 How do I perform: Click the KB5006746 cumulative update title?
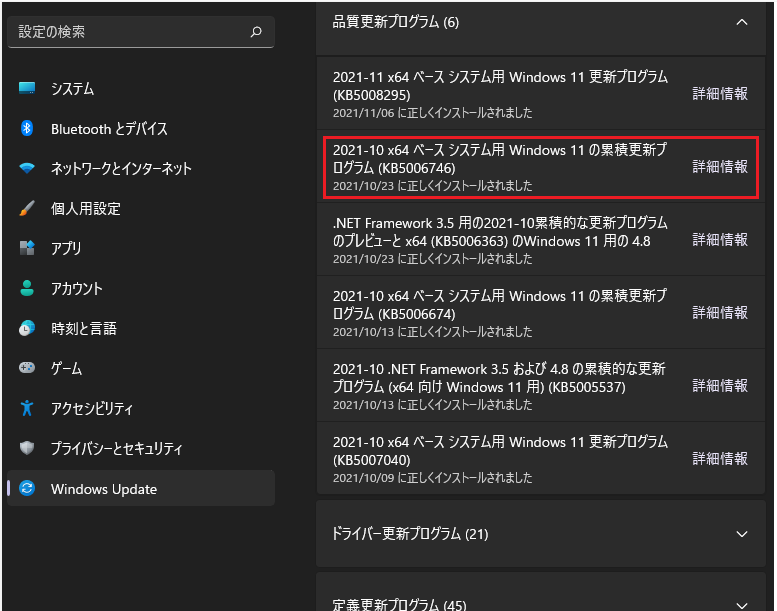point(500,159)
